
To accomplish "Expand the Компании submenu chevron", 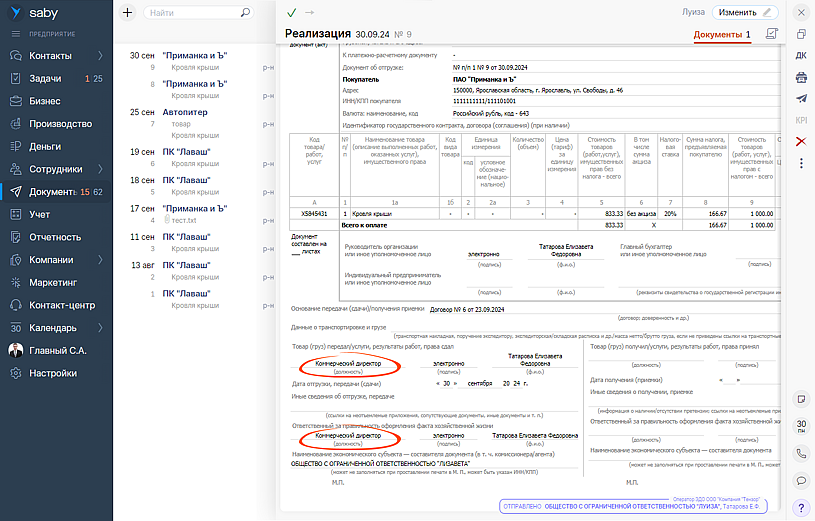I will pyautogui.click(x=100, y=260).
